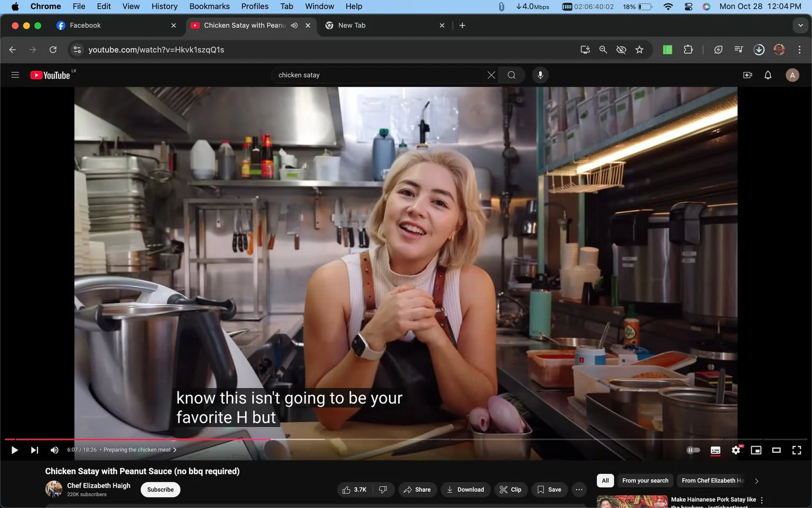Create a Clip of the video
Image resolution: width=812 pixels, height=508 pixels.
point(511,489)
